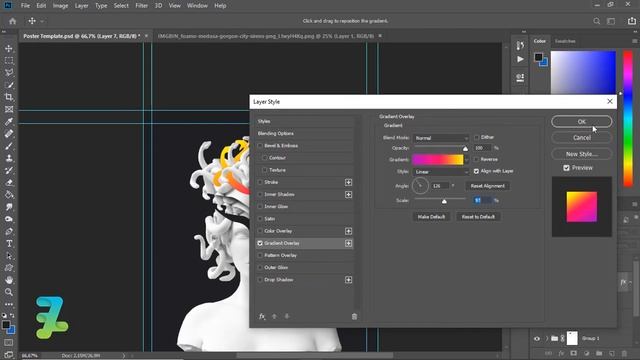Uncheck Align with Layer
Image resolution: width=640 pixels, height=360 pixels.
click(476, 171)
